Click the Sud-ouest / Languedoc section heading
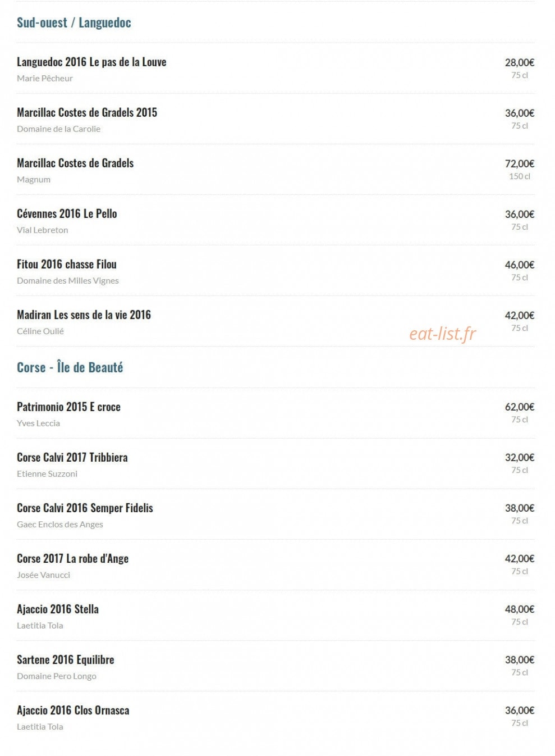Image resolution: width=555 pixels, height=756 pixels. pyautogui.click(x=74, y=22)
